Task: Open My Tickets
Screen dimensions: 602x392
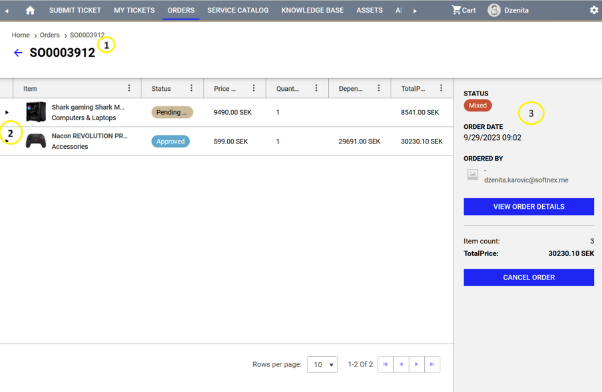Action: tap(134, 10)
